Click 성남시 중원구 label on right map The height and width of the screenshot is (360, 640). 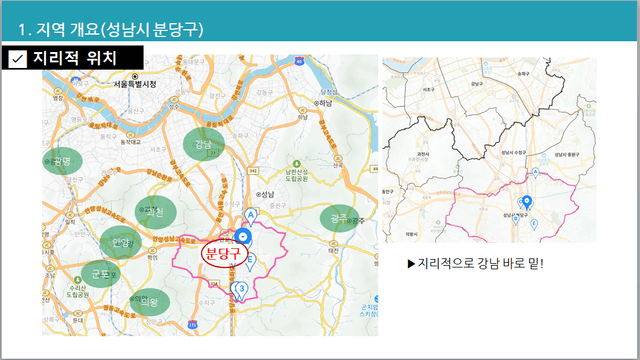tap(567, 155)
